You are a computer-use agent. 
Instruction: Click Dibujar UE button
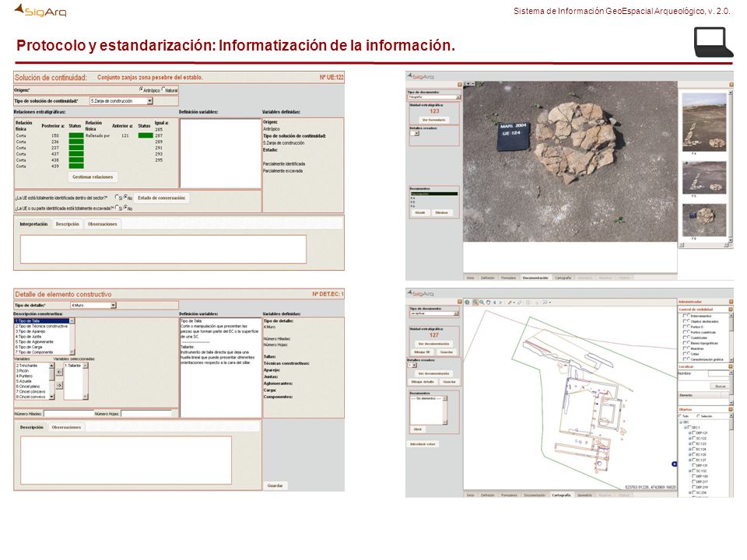click(x=422, y=352)
